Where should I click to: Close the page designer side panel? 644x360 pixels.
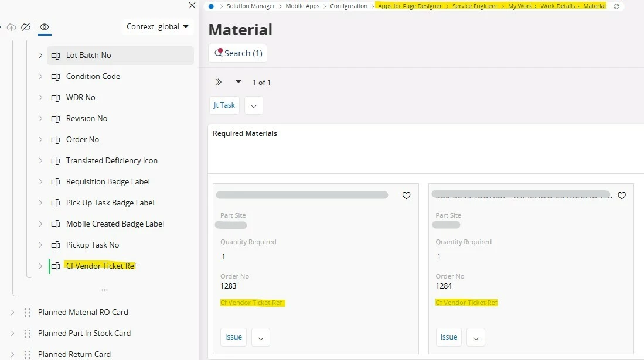tap(192, 5)
